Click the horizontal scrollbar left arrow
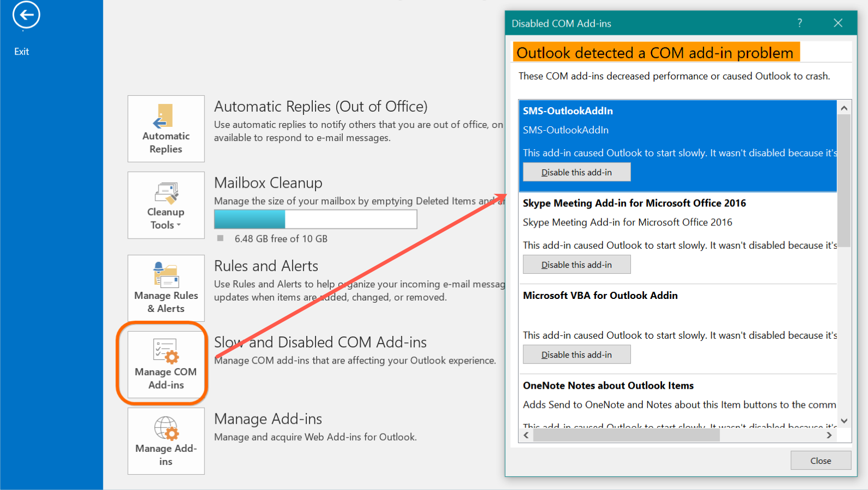The image size is (868, 490). pos(526,436)
